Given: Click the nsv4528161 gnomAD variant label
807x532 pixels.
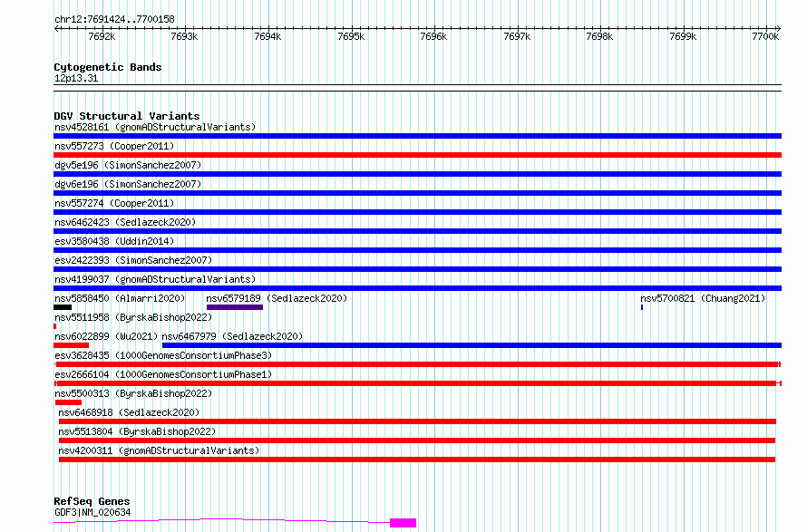Looking at the screenshot, I should [x=155, y=127].
